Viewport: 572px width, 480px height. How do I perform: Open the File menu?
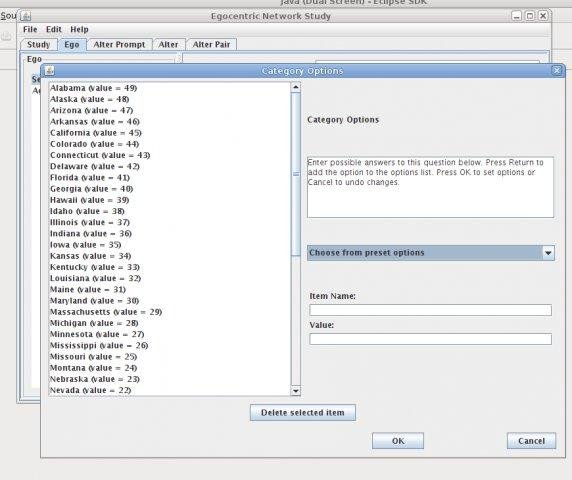(x=30, y=30)
